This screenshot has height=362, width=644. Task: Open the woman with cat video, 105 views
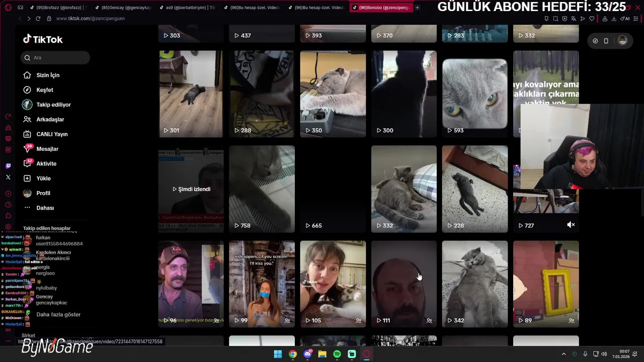(x=333, y=284)
